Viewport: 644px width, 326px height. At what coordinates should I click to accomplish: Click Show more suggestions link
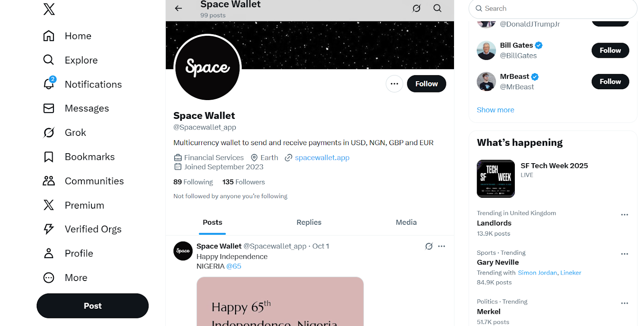pos(495,110)
